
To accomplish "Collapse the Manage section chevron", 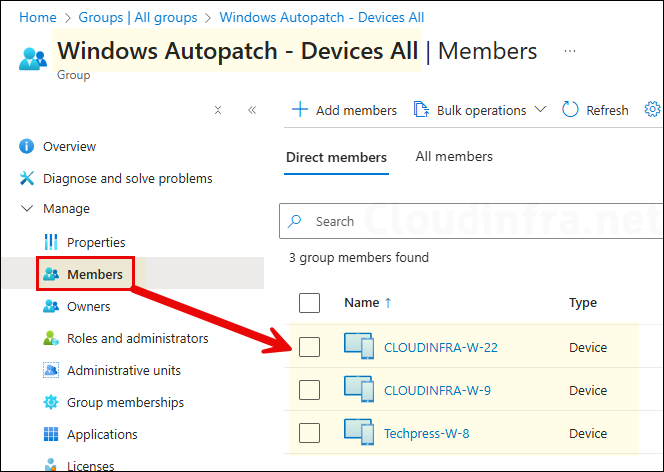I will tap(26, 209).
